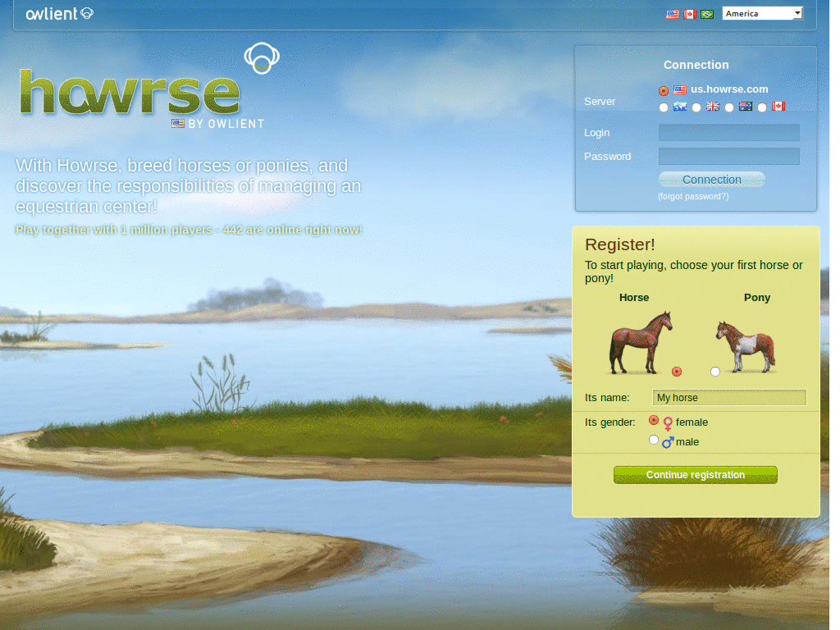Click the 'female' gender text label
This screenshot has width=840, height=630.
point(692,422)
